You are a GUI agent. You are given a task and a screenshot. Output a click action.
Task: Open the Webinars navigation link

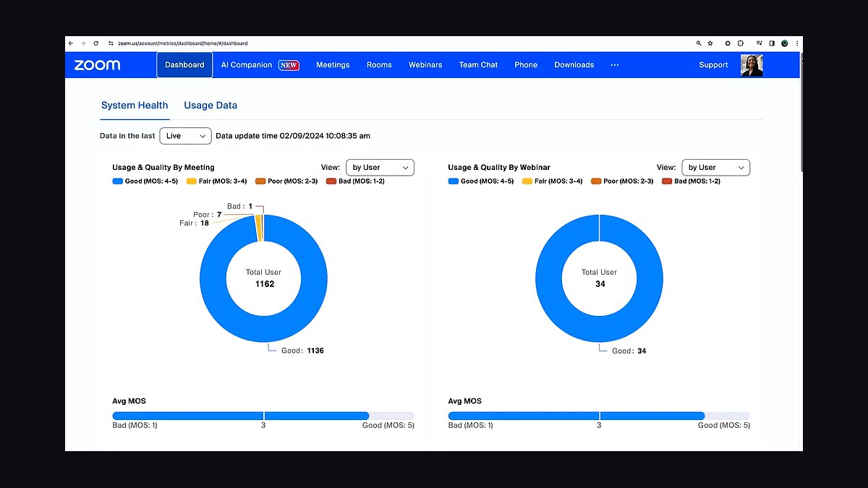(425, 65)
